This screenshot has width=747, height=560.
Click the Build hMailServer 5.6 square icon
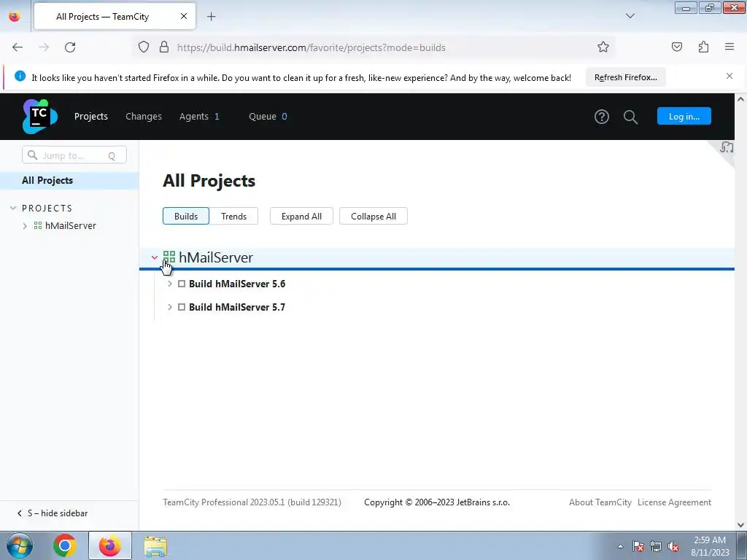click(182, 284)
